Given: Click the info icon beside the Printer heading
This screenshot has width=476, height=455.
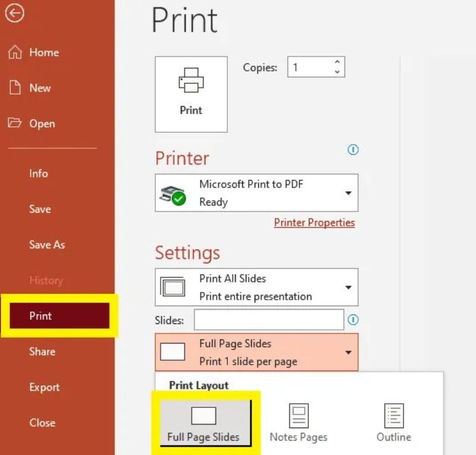Looking at the screenshot, I should coord(353,151).
